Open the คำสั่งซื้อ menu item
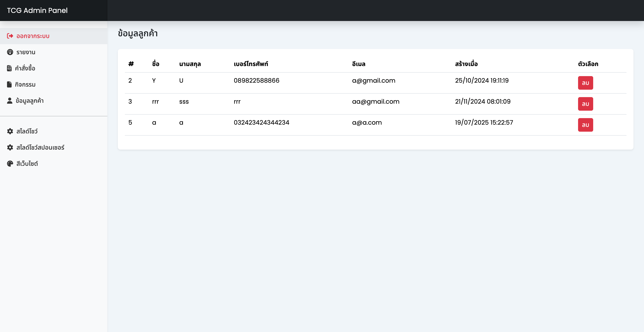The image size is (644, 332). click(25, 68)
